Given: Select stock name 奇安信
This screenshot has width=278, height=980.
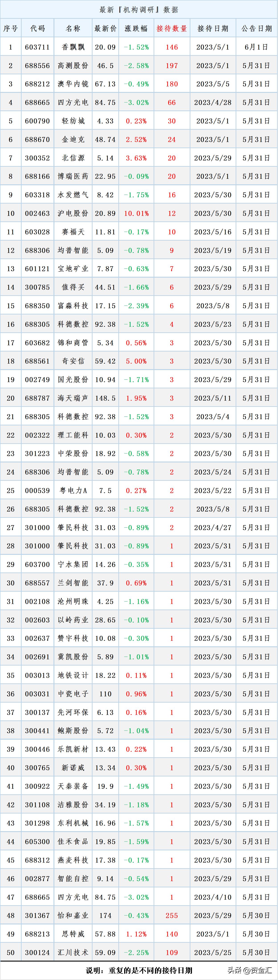Looking at the screenshot, I should [x=73, y=361].
